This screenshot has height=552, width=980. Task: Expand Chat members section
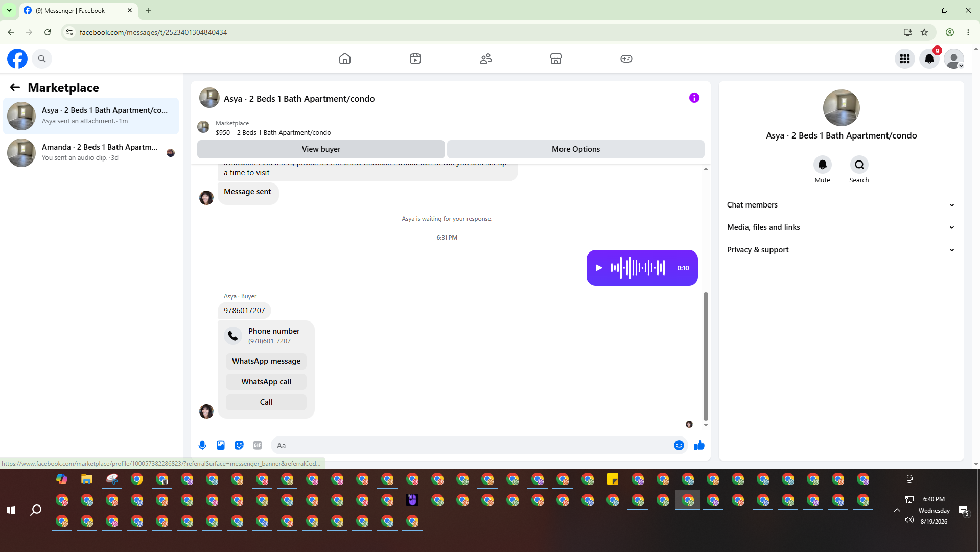[x=841, y=205]
